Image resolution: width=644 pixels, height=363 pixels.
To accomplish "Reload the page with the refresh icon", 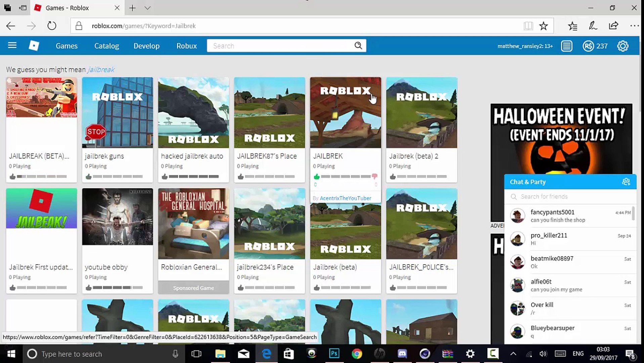I will [x=52, y=26].
